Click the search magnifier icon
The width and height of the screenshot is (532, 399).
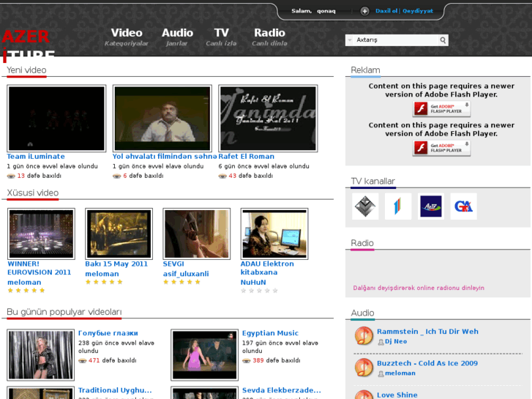[x=443, y=40]
